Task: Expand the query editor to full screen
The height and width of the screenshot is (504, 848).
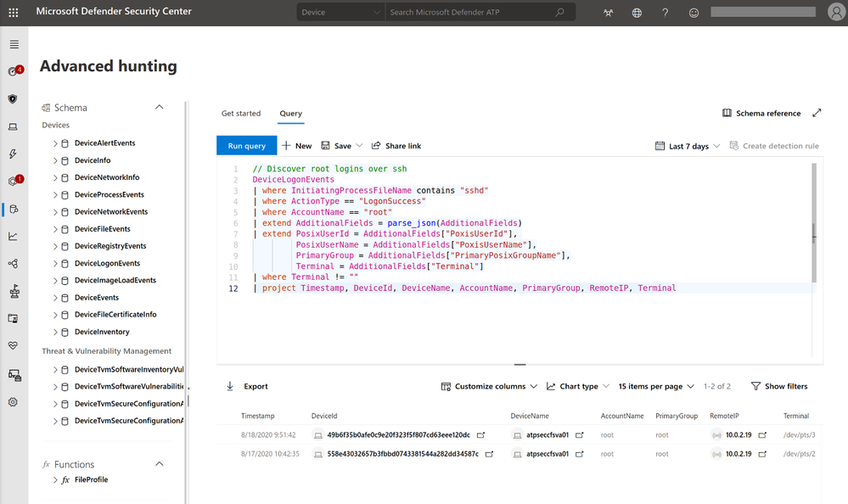Action: (x=817, y=113)
